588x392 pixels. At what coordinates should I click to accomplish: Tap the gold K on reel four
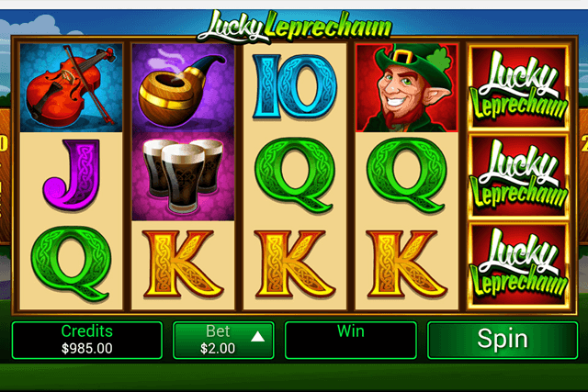point(407,263)
